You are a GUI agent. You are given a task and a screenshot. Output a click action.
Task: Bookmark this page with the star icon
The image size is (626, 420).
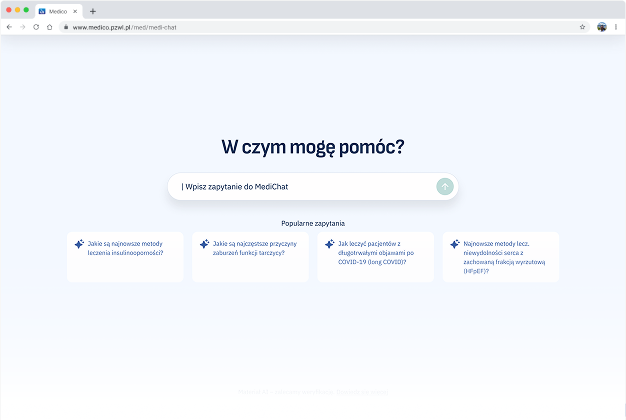tap(582, 27)
